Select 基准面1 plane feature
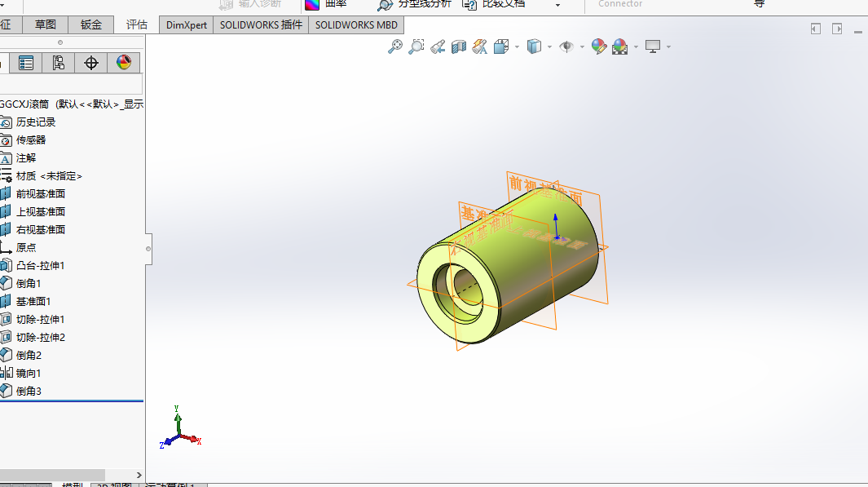The image size is (868, 487). point(33,301)
